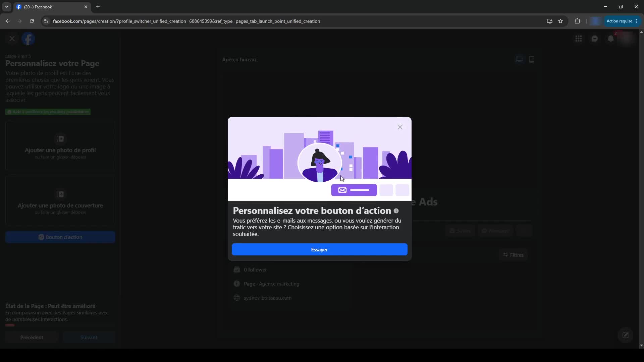Click the globe icon next to website
This screenshot has height=362, width=644.
237,298
